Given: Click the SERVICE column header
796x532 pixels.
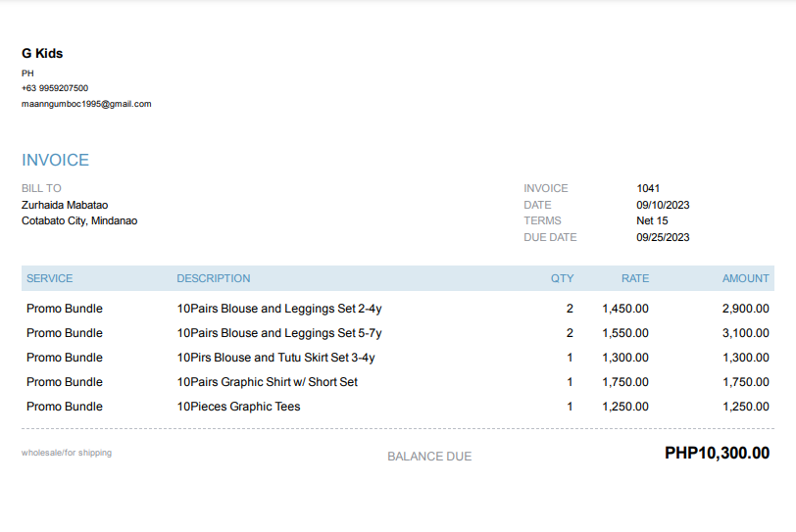Looking at the screenshot, I should pos(50,278).
